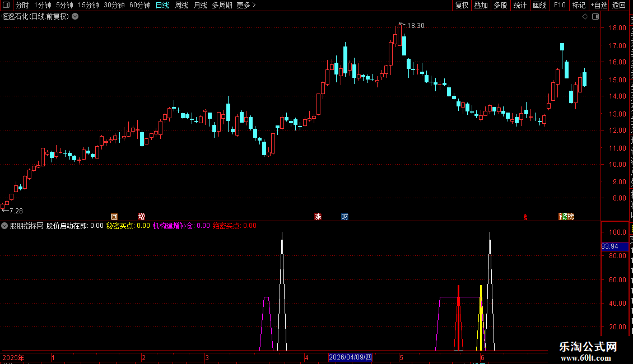The image size is (633, 364).
Task: Open 多周期 multi-period view
Action: coord(222,5)
